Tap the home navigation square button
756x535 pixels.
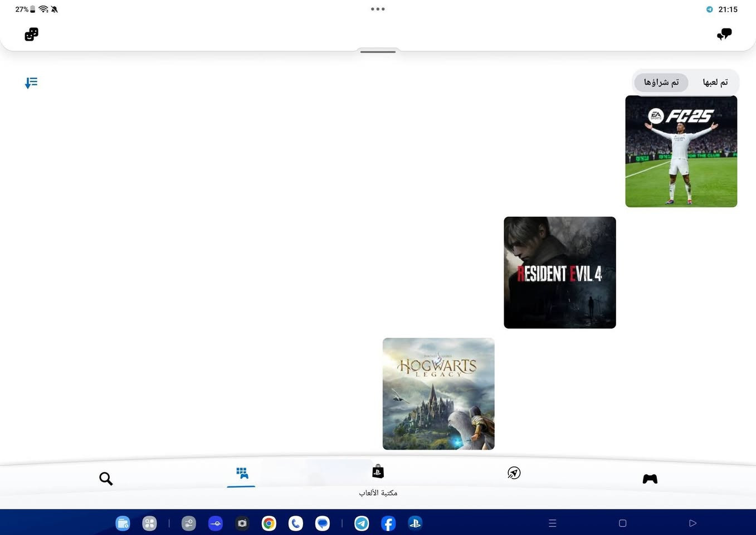(623, 523)
